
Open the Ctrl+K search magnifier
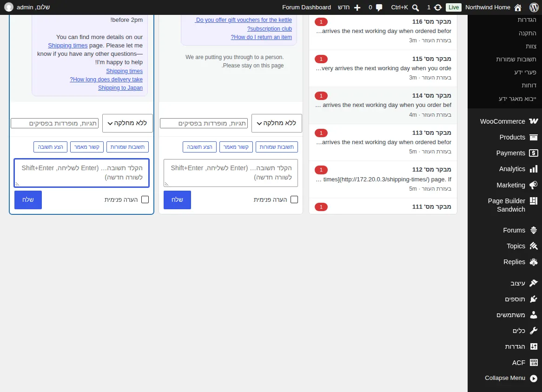pos(416,7)
